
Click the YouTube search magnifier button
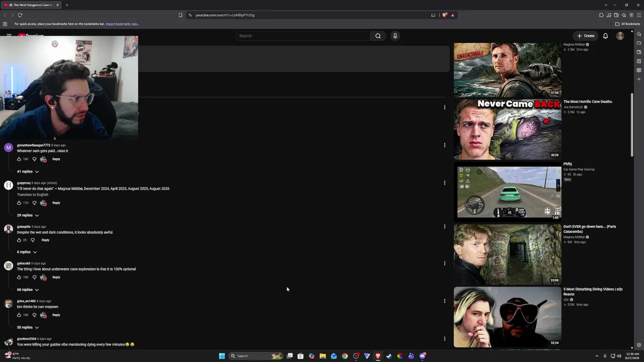(x=378, y=36)
